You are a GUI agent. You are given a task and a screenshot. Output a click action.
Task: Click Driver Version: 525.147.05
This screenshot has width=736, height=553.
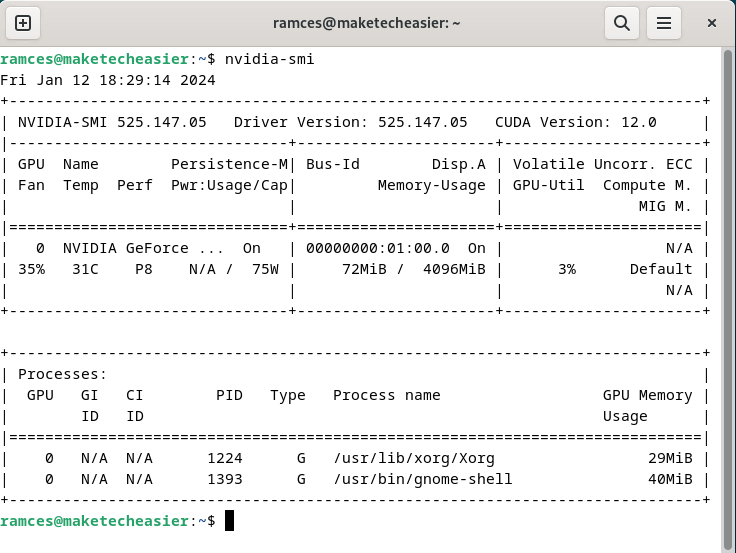click(351, 123)
